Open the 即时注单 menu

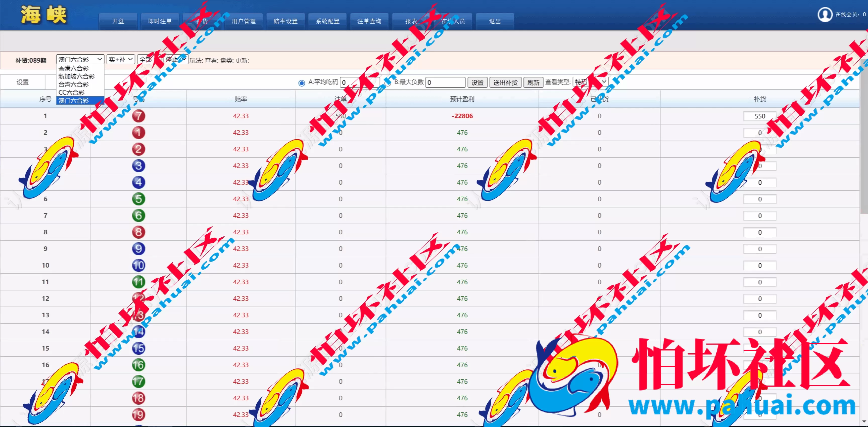pos(160,22)
